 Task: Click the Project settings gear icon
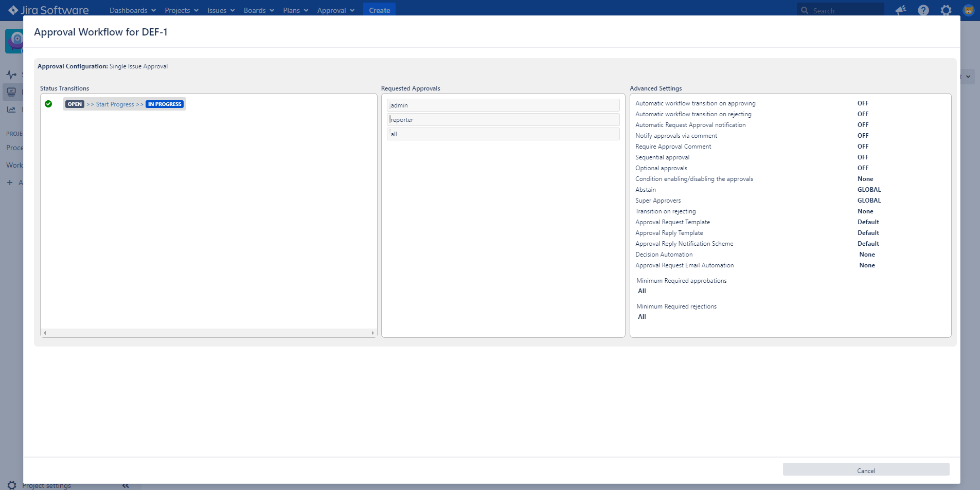click(x=12, y=485)
